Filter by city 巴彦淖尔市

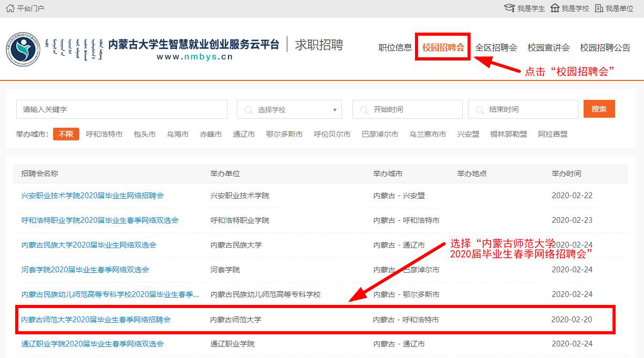pos(380,134)
